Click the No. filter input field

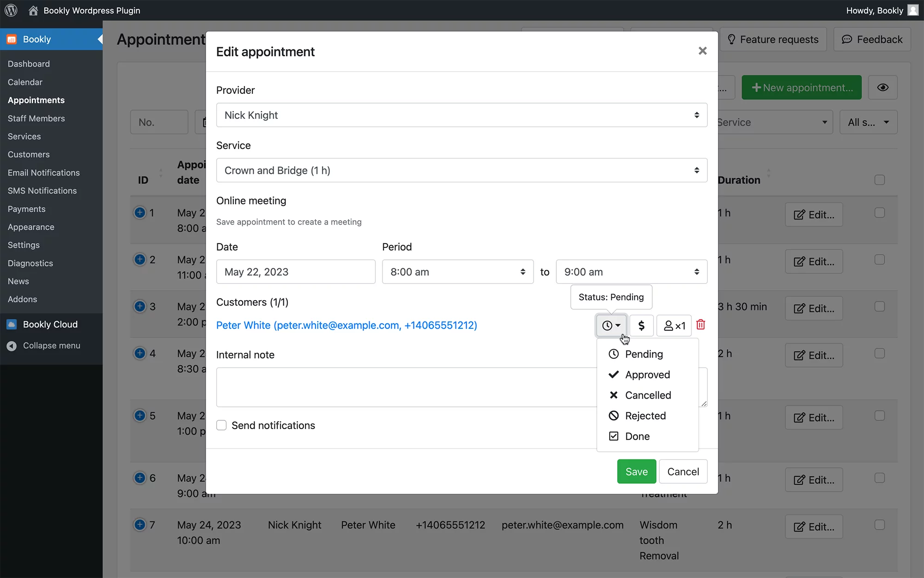coord(159,122)
